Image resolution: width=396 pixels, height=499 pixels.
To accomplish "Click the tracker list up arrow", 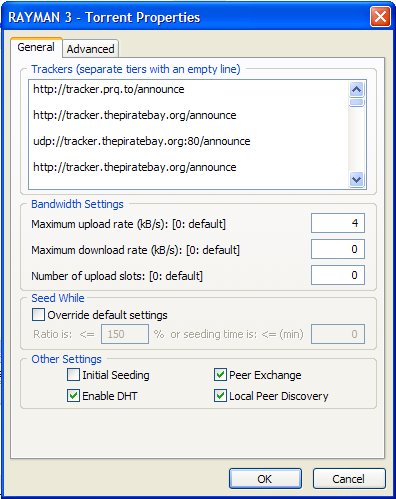I will pyautogui.click(x=357, y=89).
